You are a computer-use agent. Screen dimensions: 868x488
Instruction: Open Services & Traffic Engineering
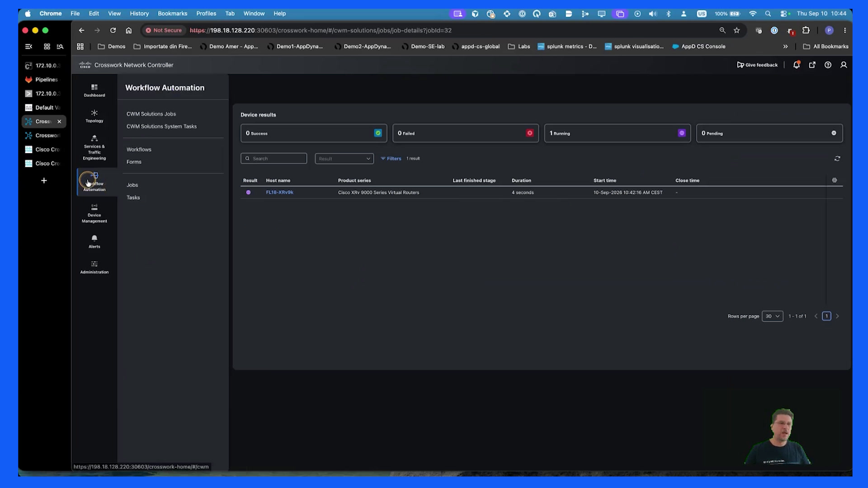click(x=94, y=148)
